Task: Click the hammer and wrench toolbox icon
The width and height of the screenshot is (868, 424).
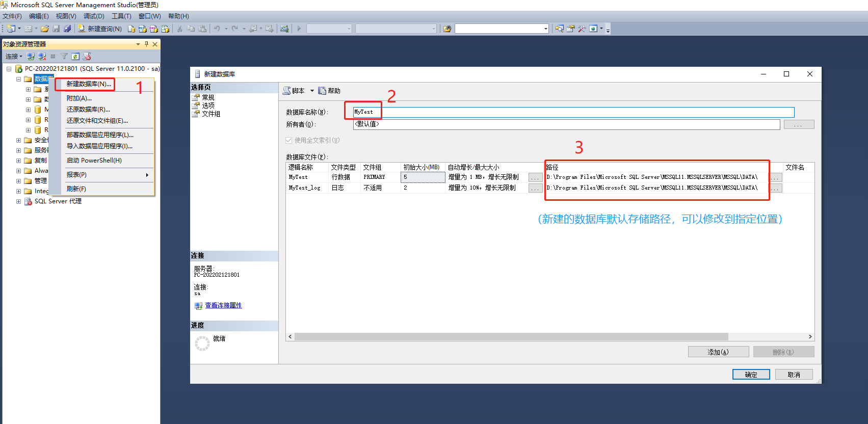Action: click(582, 29)
